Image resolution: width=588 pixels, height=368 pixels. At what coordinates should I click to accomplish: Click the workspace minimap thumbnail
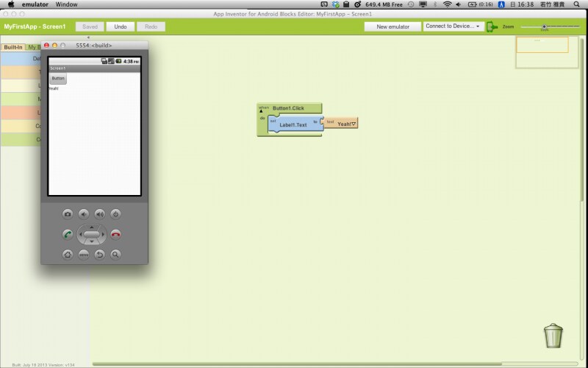coord(542,44)
